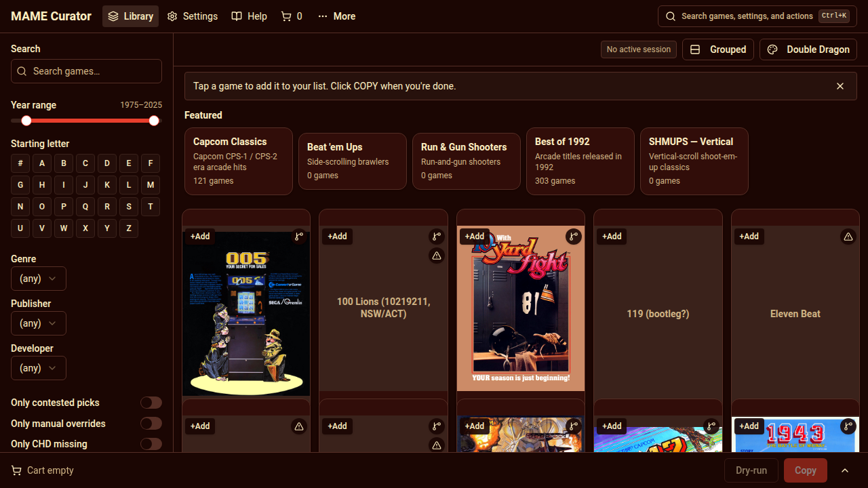Viewport: 868px width, 488px height.
Task: Click the MAME Curator title
Action: 51,16
